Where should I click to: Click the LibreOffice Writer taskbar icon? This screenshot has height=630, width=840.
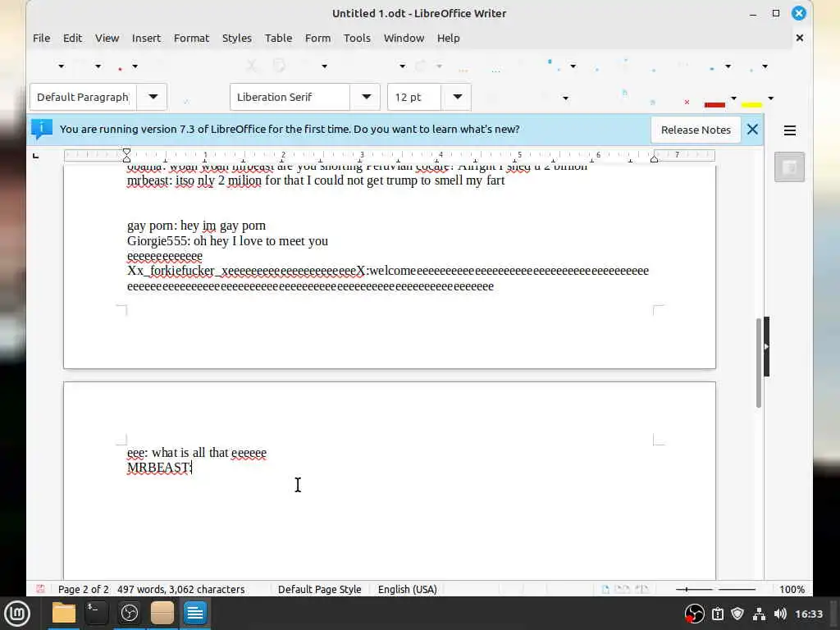[195, 614]
